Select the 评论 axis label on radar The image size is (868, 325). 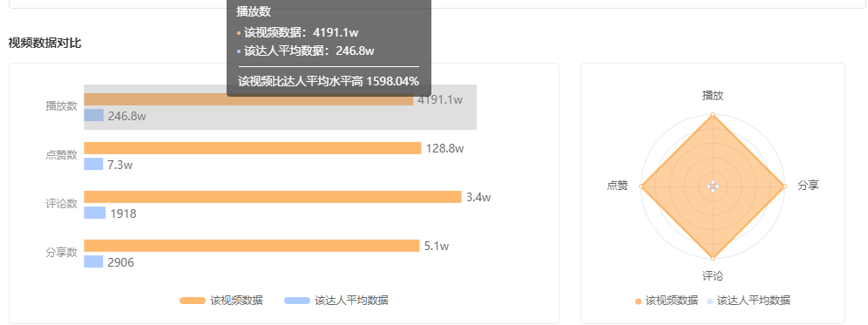click(713, 276)
